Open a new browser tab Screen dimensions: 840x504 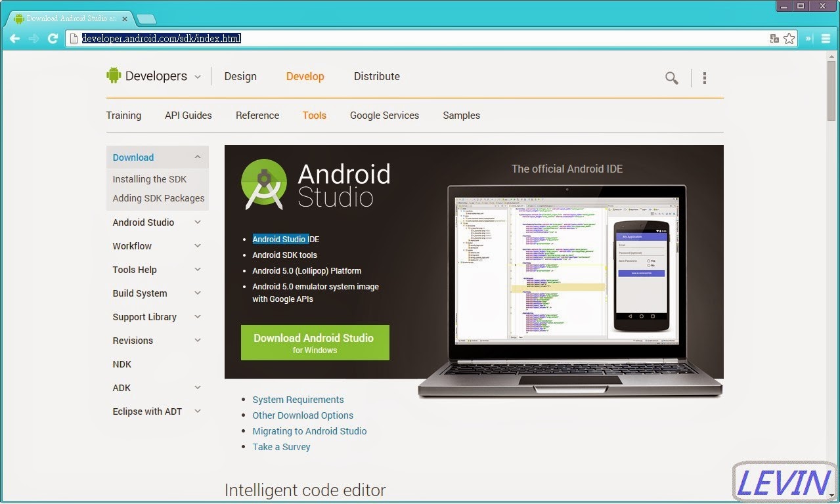click(x=146, y=19)
